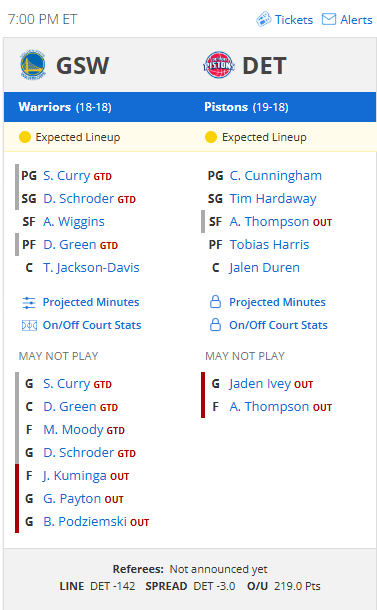Select Jaden Ivey injured player link
Screen dimensions: 377x610
point(260,384)
